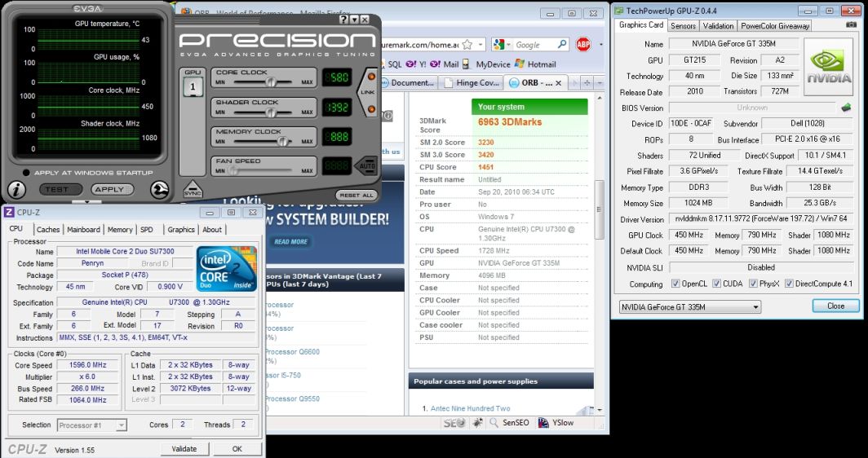The image size is (868, 458).
Task: Click the READ MORE button on banner
Action: click(290, 242)
